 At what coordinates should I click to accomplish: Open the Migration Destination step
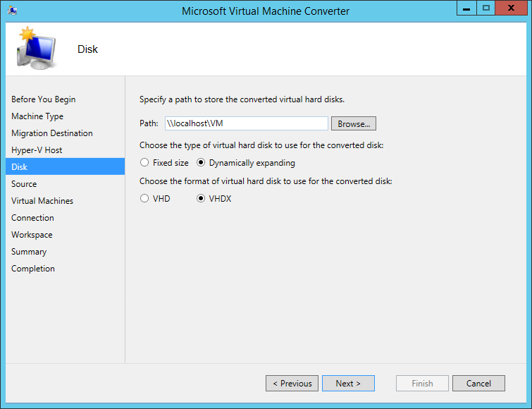tap(52, 133)
